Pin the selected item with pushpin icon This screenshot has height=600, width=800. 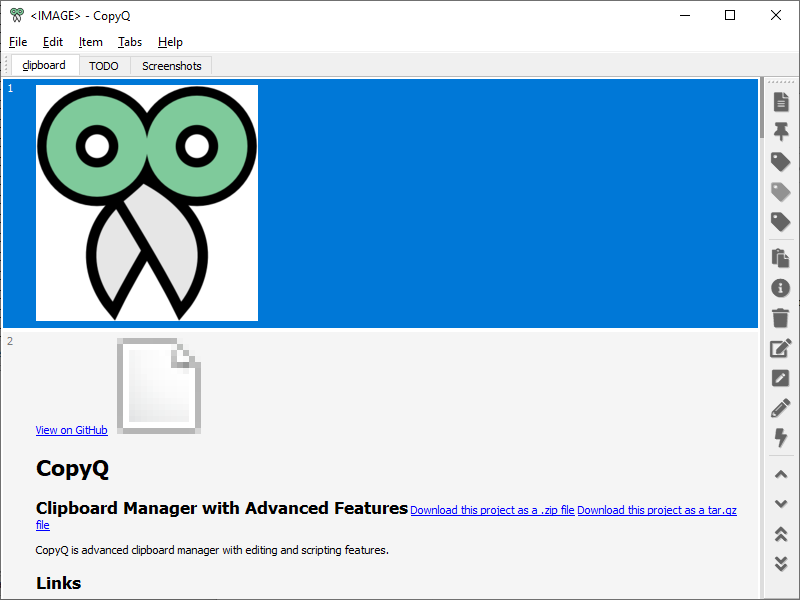pos(781,131)
